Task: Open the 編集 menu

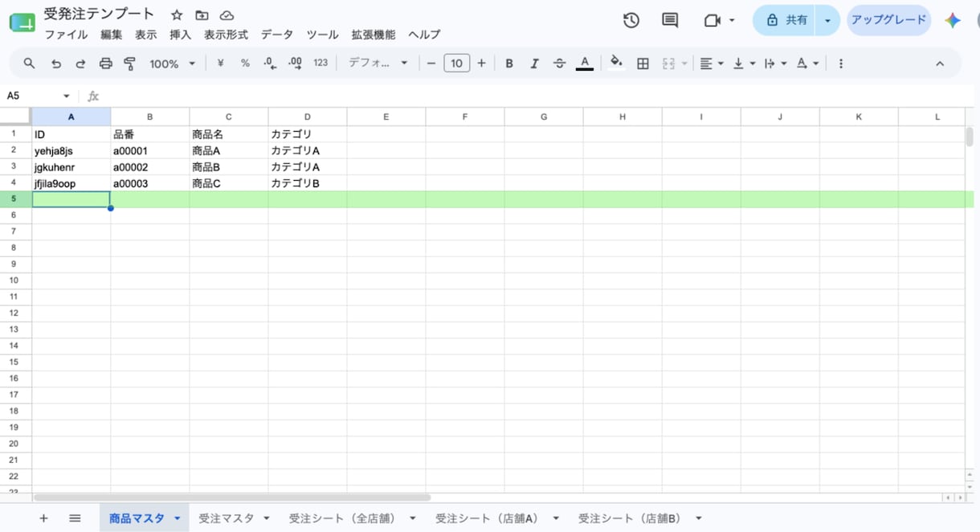Action: click(x=112, y=35)
